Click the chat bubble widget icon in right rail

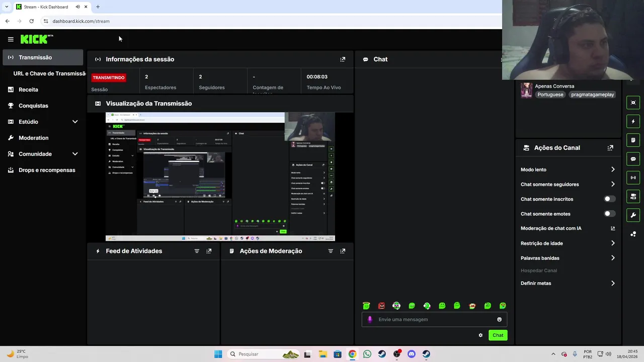(633, 159)
